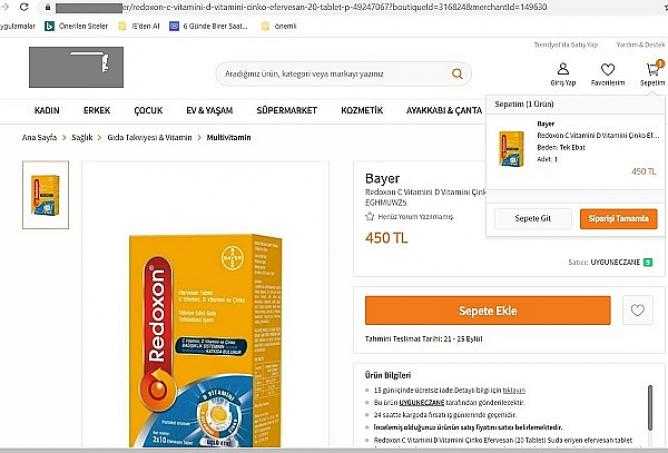Click the site logo in header

(76, 67)
